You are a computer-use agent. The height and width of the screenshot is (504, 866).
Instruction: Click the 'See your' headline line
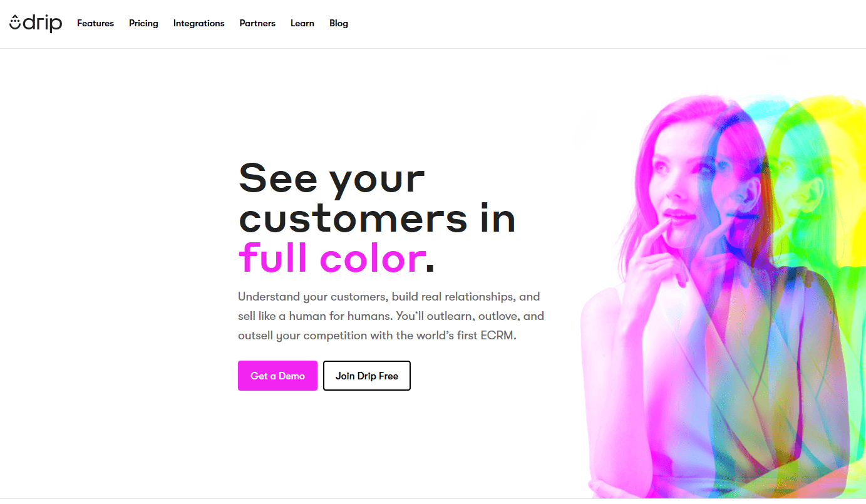332,180
